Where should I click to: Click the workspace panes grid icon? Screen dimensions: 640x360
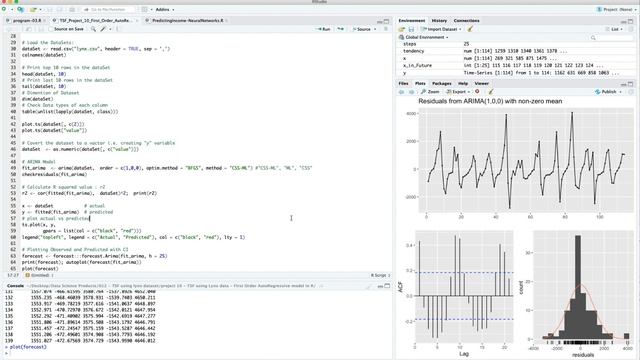point(144,9)
